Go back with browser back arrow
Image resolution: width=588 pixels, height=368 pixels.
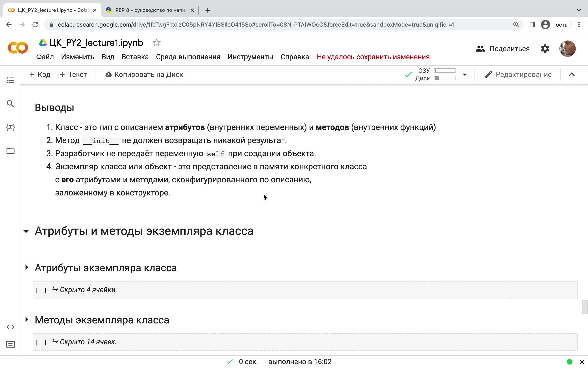pos(9,25)
